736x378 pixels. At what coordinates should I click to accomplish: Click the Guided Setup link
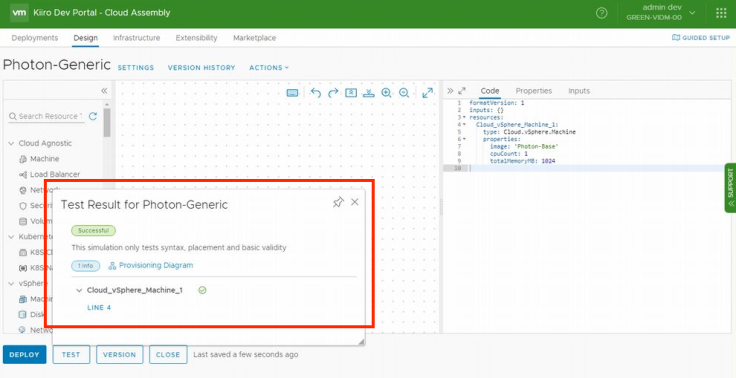coord(706,38)
